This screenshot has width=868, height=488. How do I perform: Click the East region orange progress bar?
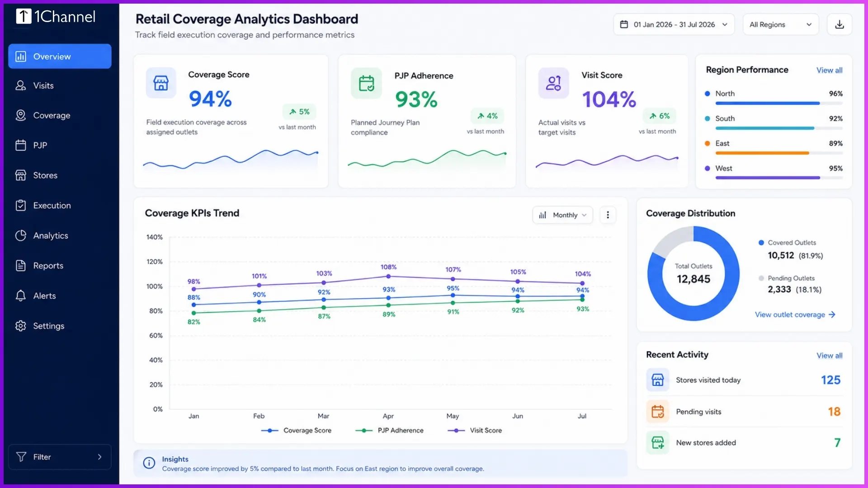pos(778,153)
